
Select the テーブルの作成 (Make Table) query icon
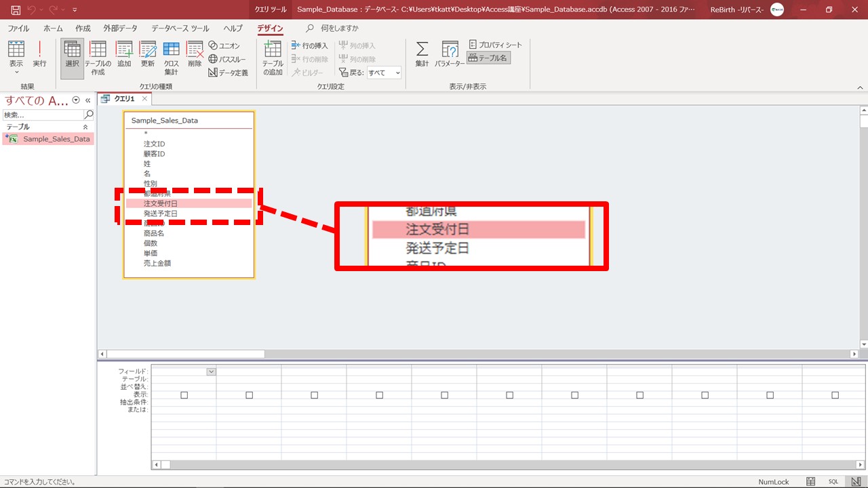tap(98, 56)
